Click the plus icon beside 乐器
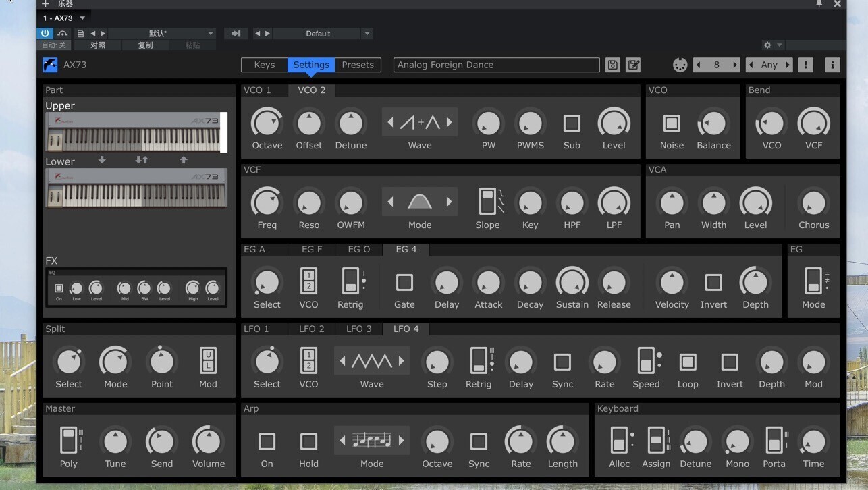The image size is (868, 490). 45,4
